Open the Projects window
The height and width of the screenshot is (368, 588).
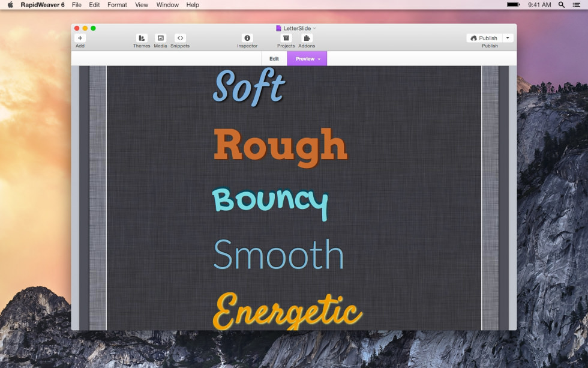pos(286,38)
